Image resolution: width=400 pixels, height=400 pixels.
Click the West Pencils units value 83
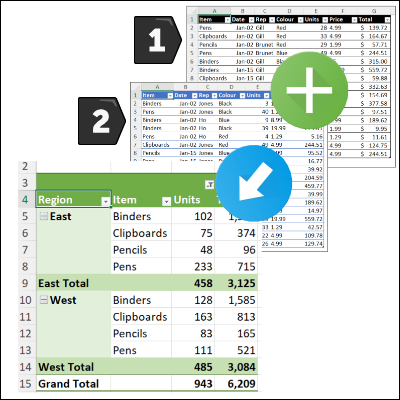coord(206,333)
